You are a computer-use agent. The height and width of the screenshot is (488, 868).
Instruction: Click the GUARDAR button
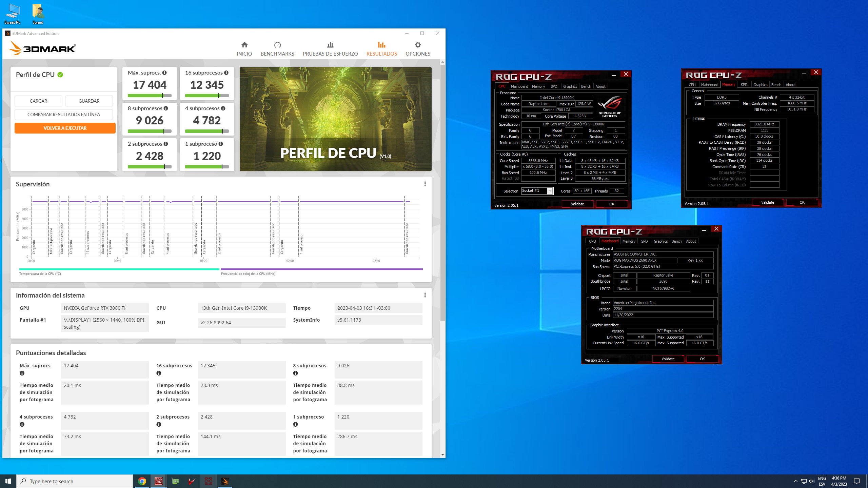tap(89, 101)
